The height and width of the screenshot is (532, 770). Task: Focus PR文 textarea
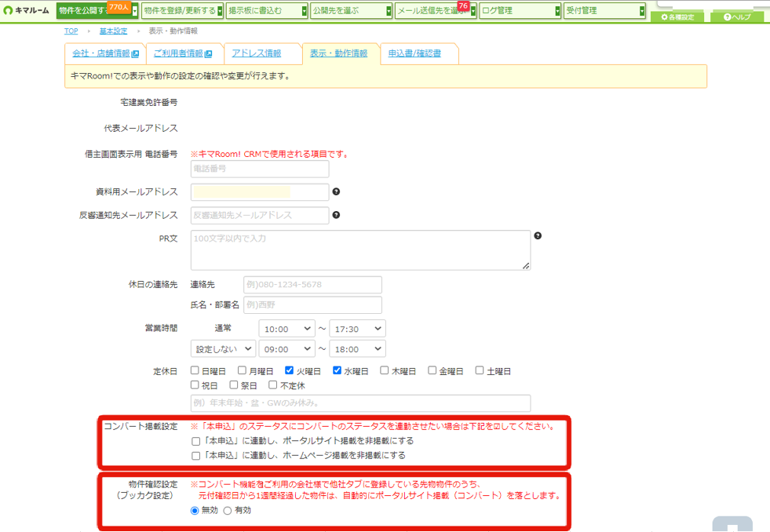360,250
